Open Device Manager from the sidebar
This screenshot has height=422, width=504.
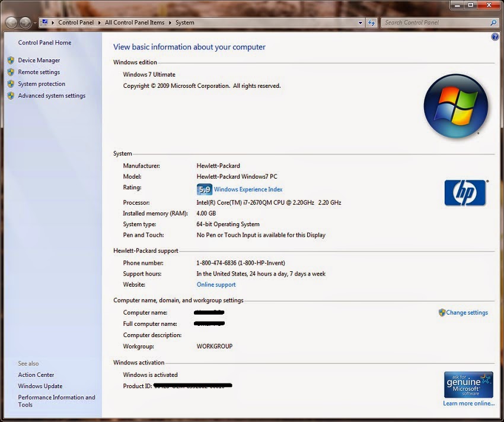point(39,60)
